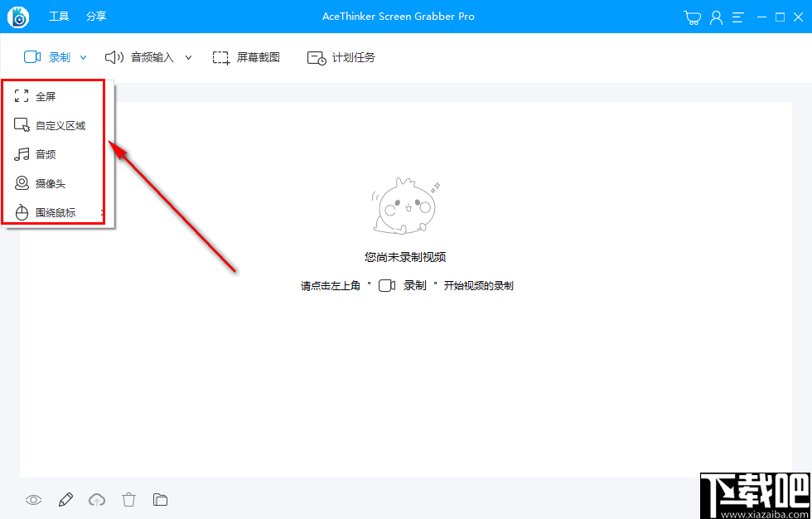Select the 摄像头 webcam recording option
This screenshot has width=812, height=519.
point(46,183)
